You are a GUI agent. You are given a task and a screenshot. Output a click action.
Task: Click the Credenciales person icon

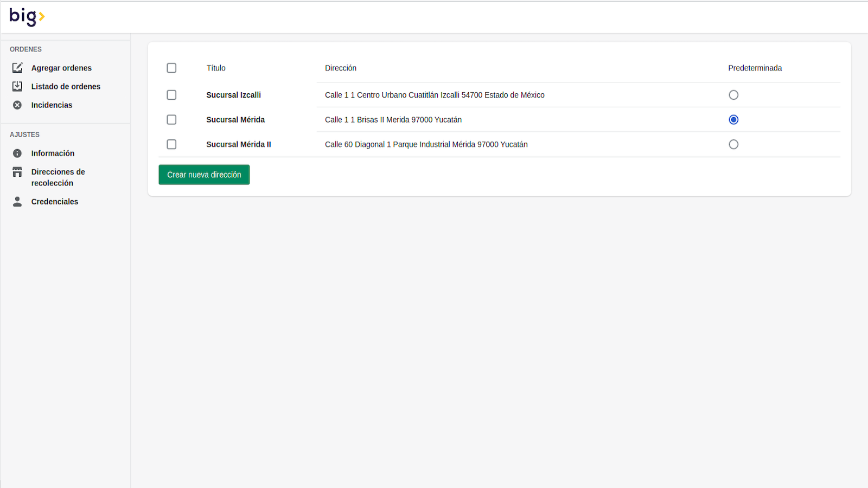17,202
